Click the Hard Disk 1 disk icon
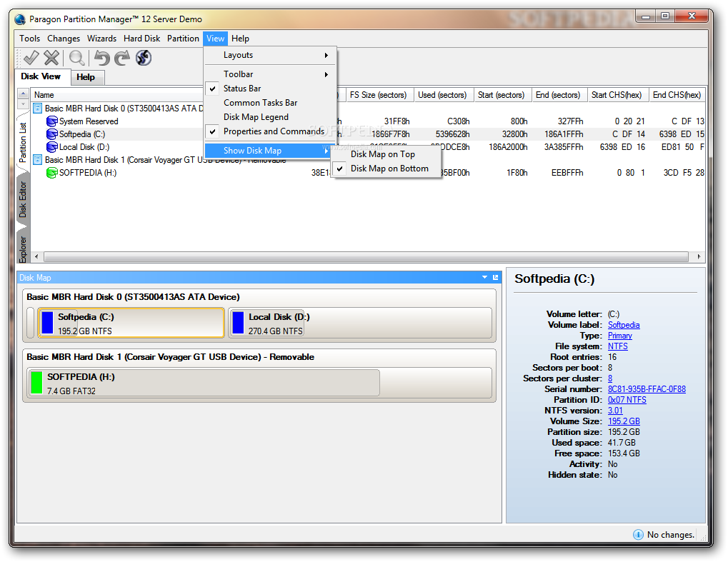The image size is (728, 562). (38, 160)
